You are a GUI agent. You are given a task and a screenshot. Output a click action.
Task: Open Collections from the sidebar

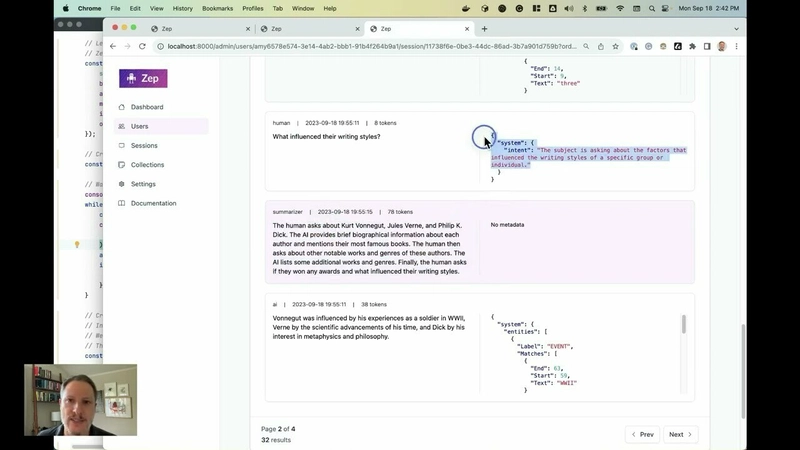tap(147, 165)
